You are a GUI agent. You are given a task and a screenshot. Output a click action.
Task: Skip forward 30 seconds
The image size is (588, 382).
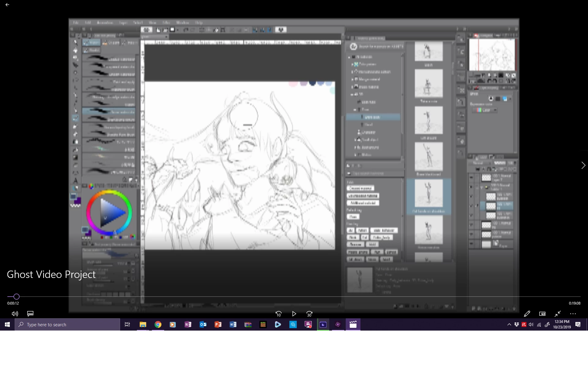tap(309, 314)
